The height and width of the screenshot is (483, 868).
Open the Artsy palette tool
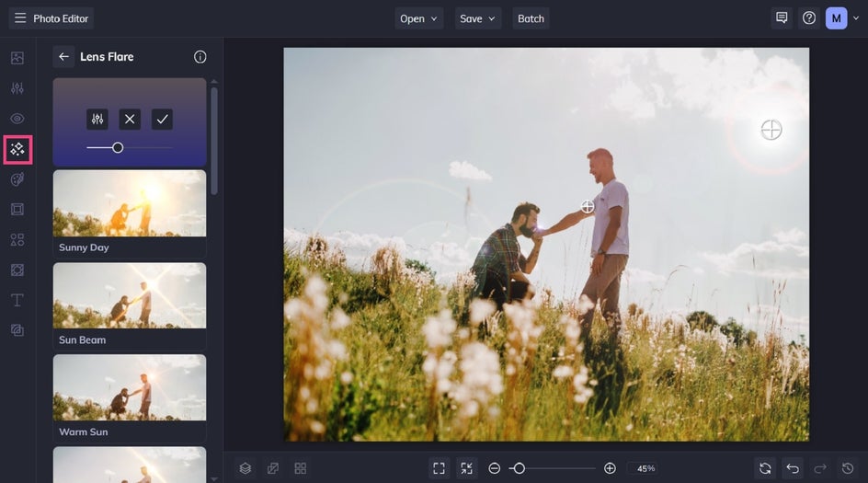point(17,178)
